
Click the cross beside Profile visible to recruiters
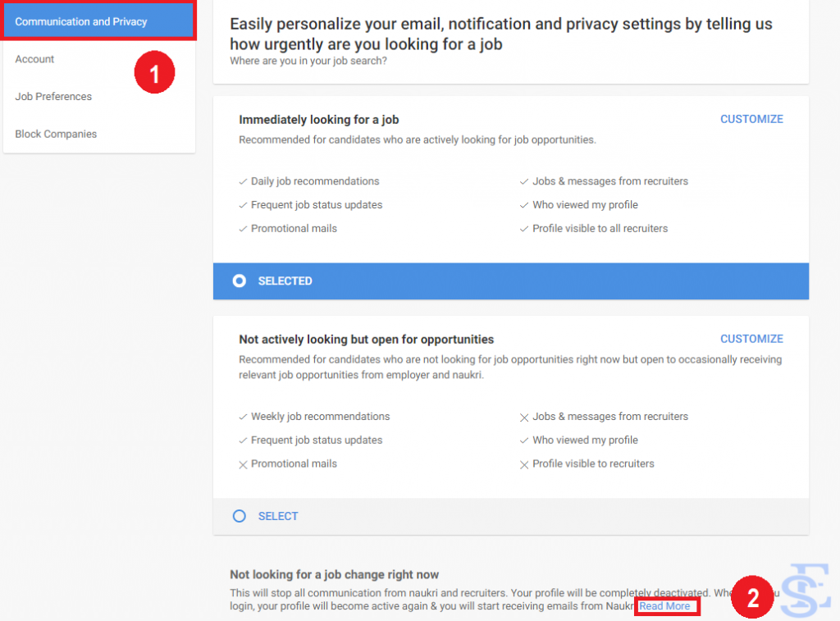(x=525, y=463)
